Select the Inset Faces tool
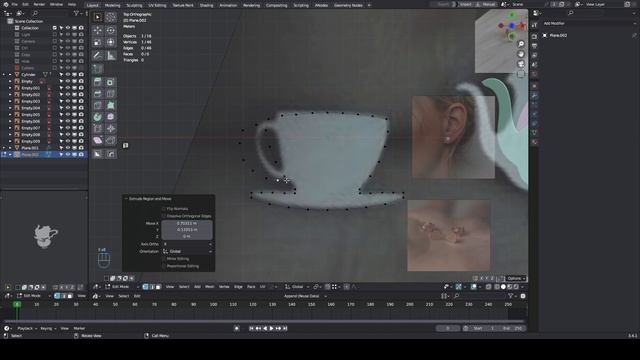The width and height of the screenshot is (640, 360). (110, 82)
